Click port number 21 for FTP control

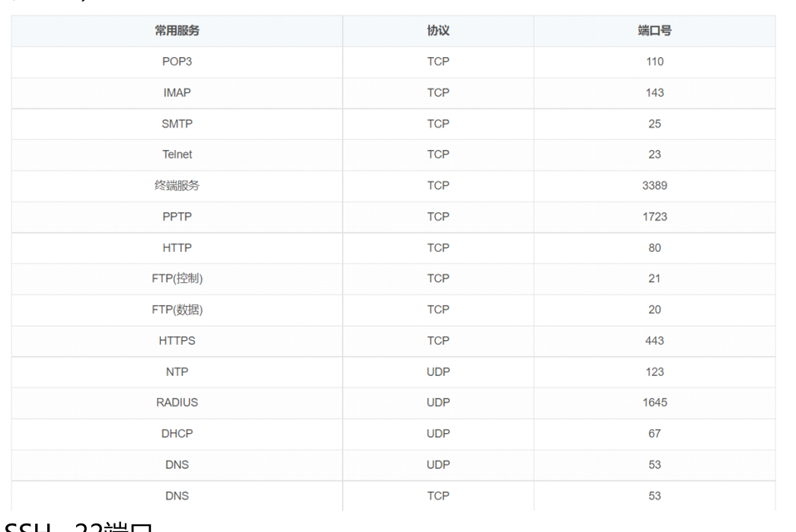(x=654, y=279)
